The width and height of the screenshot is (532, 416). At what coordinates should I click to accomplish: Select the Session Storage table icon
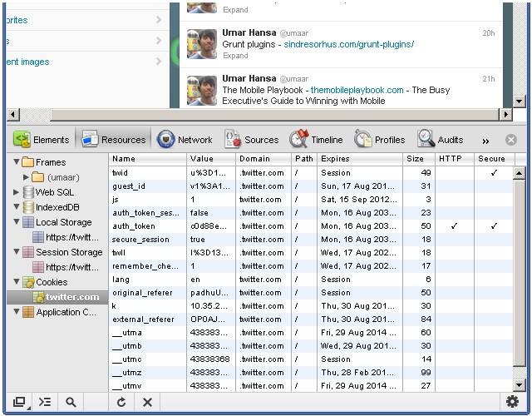(28, 252)
